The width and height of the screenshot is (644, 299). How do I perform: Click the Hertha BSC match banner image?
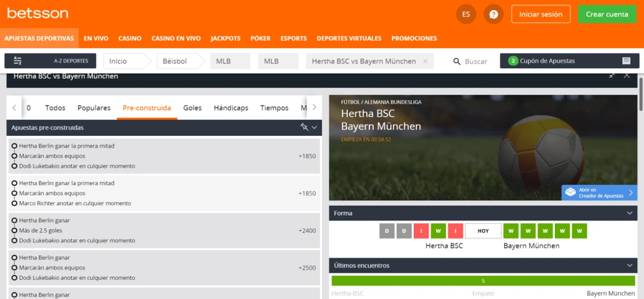point(483,148)
